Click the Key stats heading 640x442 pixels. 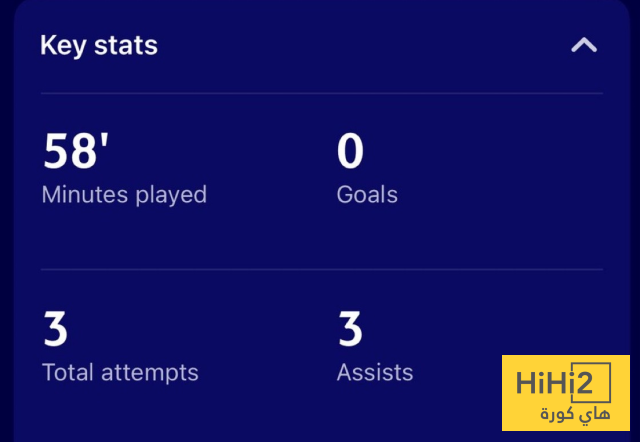click(x=99, y=45)
